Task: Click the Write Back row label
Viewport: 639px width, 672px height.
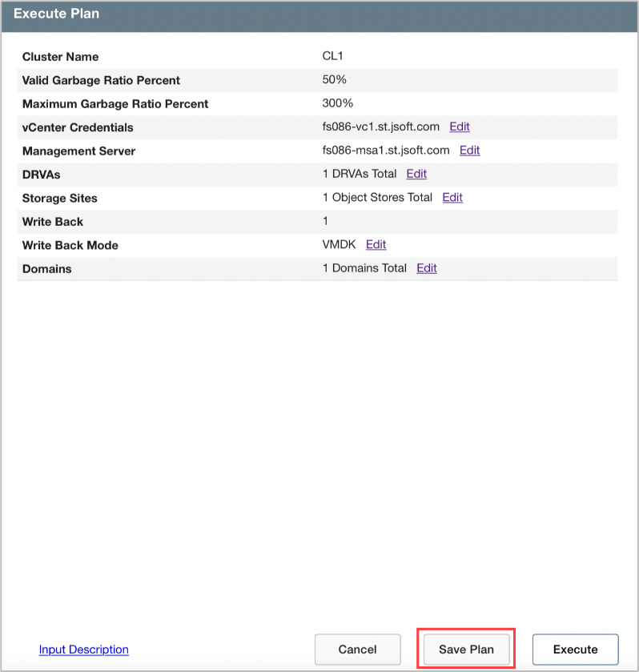Action: pos(53,221)
